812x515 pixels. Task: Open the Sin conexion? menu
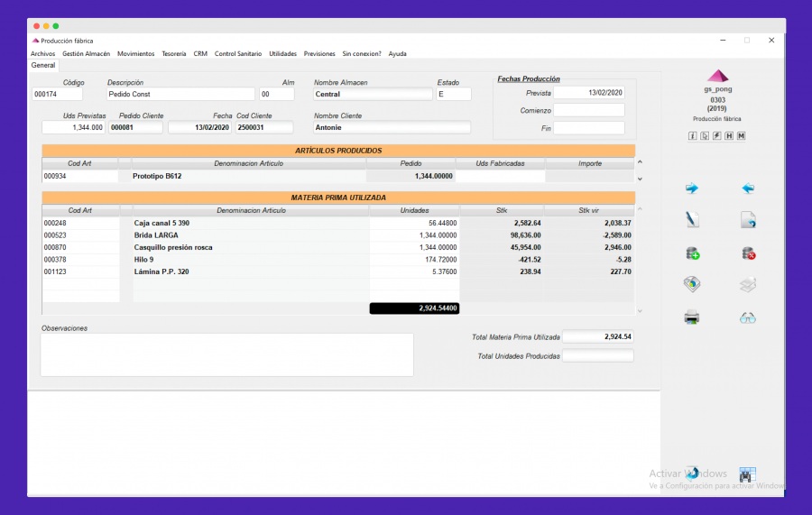(362, 54)
